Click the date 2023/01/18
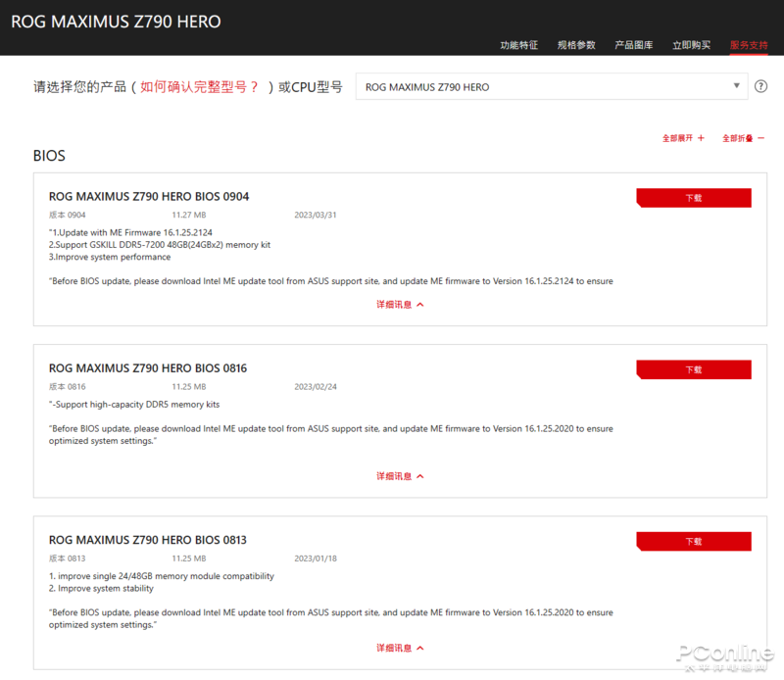Screen dimensions: 784x680 tap(315, 559)
